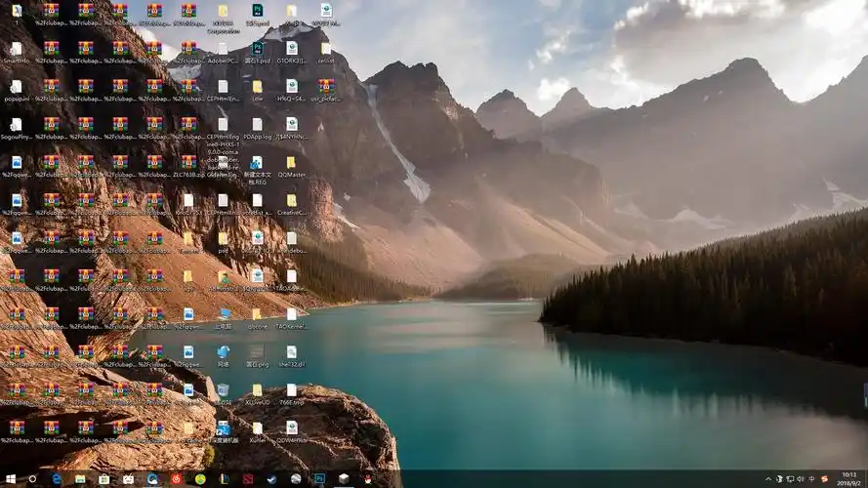Open the QQMaster folder icon
Screen dimensions: 868x488
pos(291,162)
